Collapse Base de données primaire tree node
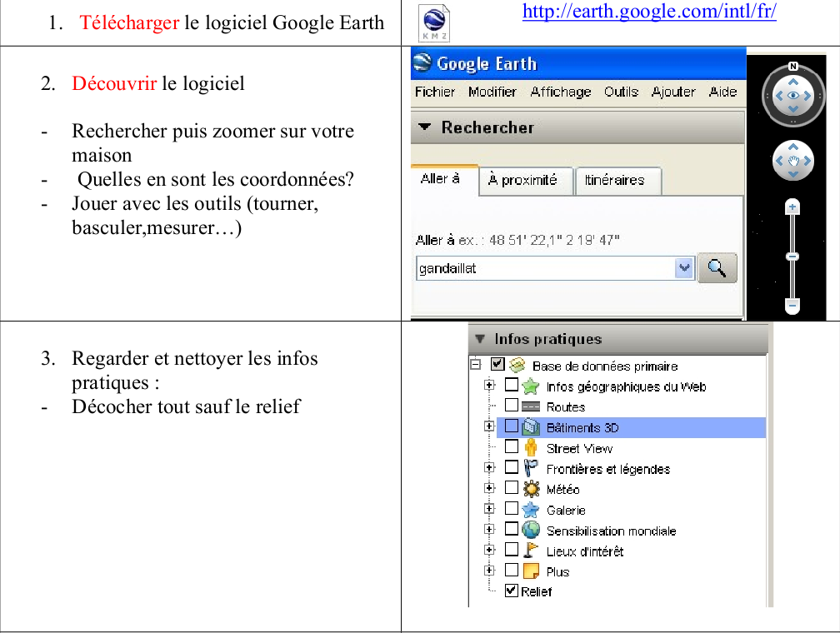This screenshot has height=633, width=840. point(475,365)
